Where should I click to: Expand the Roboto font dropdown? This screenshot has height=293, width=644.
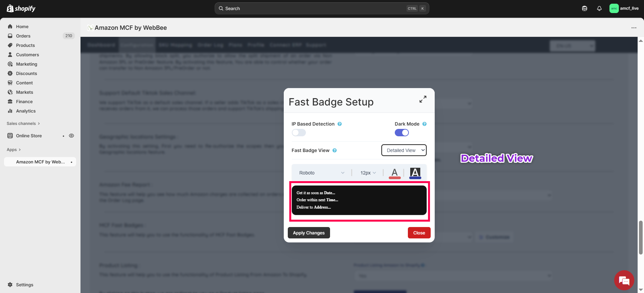pos(321,173)
